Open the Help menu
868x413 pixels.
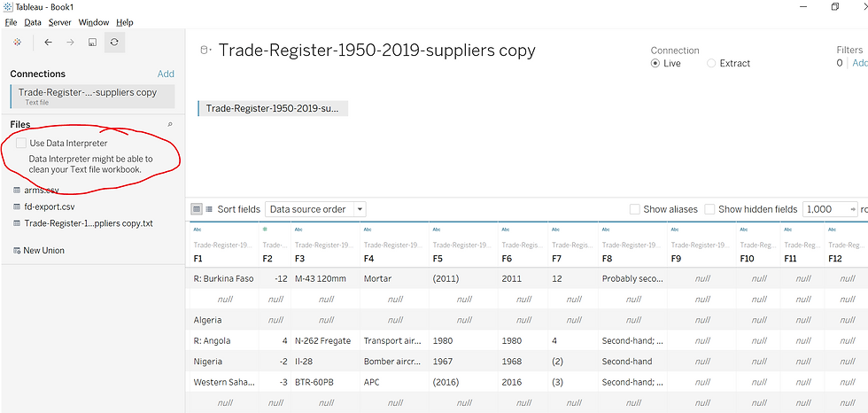point(125,23)
